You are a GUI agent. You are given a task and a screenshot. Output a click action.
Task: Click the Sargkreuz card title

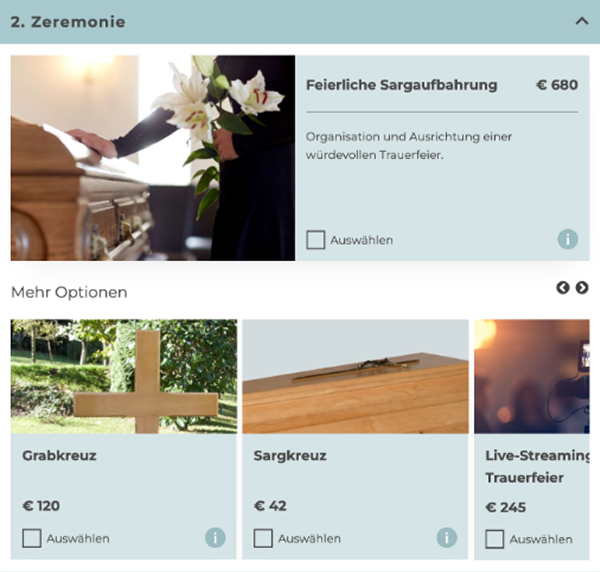tap(290, 455)
